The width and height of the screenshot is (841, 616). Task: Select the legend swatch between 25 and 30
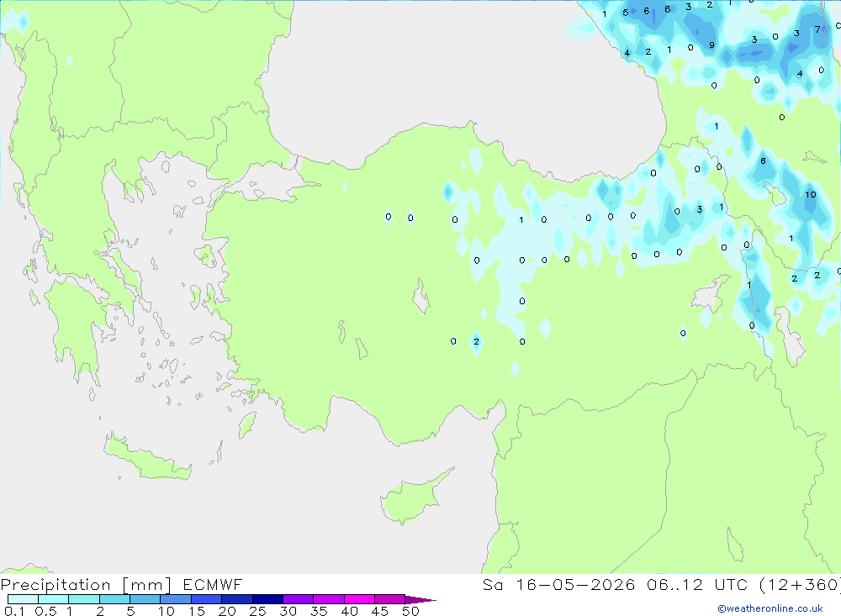pos(267,599)
